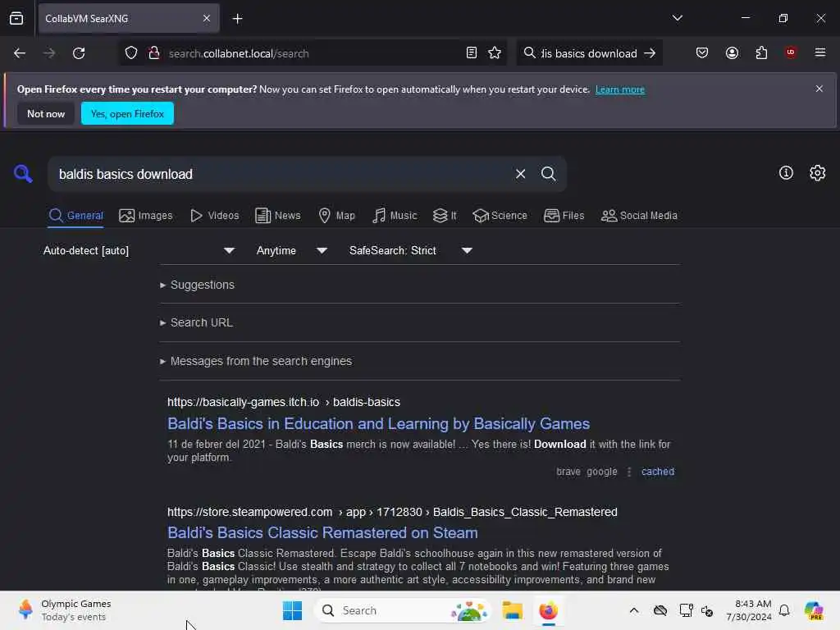
Task: Open the SearXNG about info icon
Action: [786, 173]
